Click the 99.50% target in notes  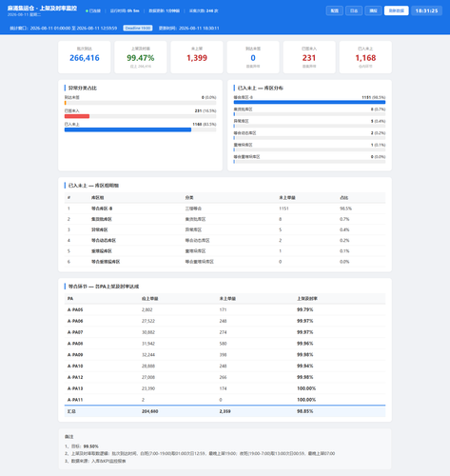coord(90,446)
